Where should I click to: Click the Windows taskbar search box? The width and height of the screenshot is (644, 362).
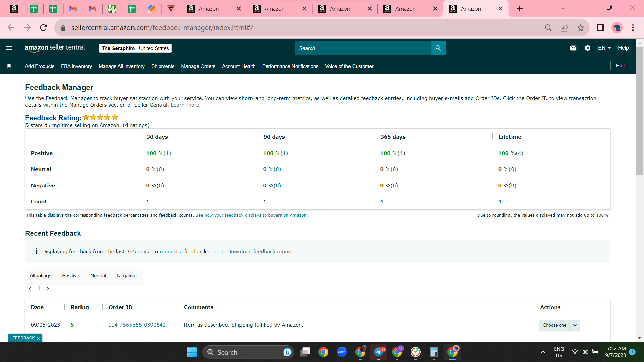click(x=248, y=352)
